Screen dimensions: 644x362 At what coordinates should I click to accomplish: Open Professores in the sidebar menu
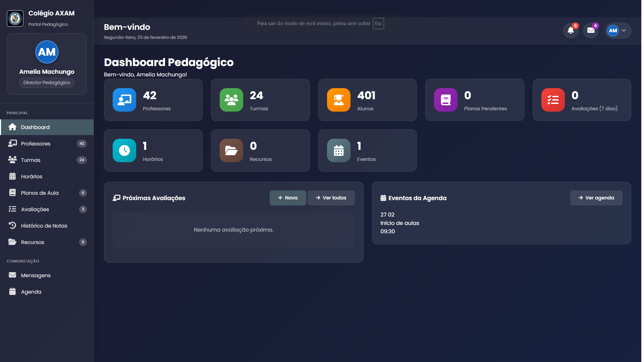(x=36, y=143)
